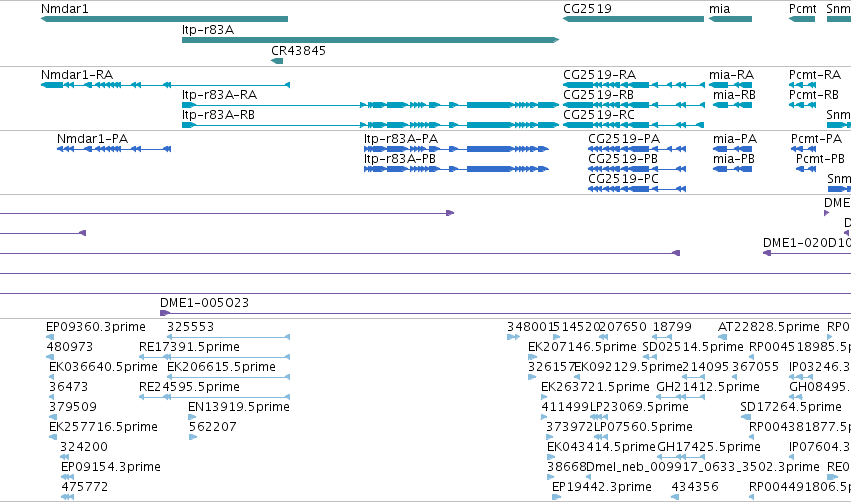
Task: Select the Pcmt-RB transcript label
Action: [x=814, y=94]
